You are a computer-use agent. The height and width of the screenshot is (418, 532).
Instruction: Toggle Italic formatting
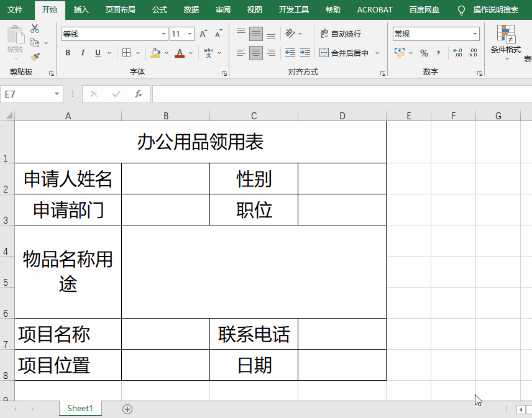click(x=83, y=53)
